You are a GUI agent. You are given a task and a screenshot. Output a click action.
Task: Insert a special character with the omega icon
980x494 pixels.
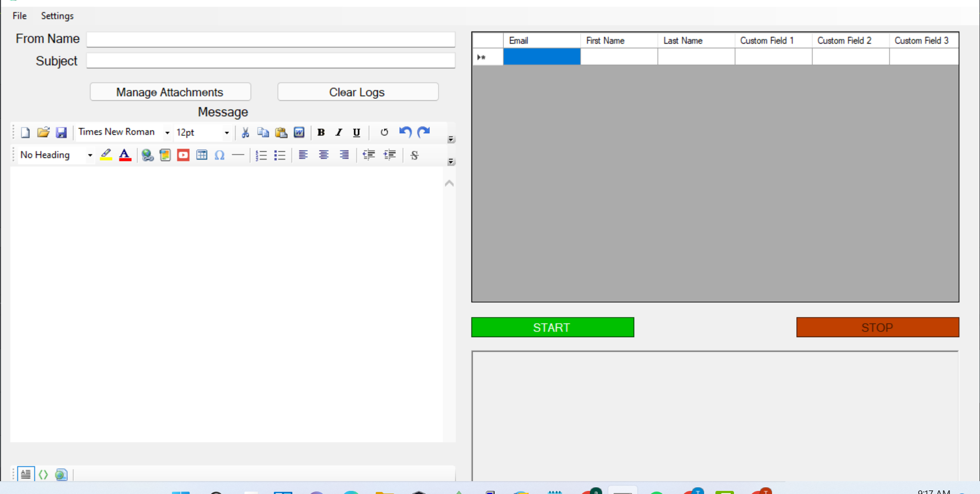pyautogui.click(x=219, y=155)
